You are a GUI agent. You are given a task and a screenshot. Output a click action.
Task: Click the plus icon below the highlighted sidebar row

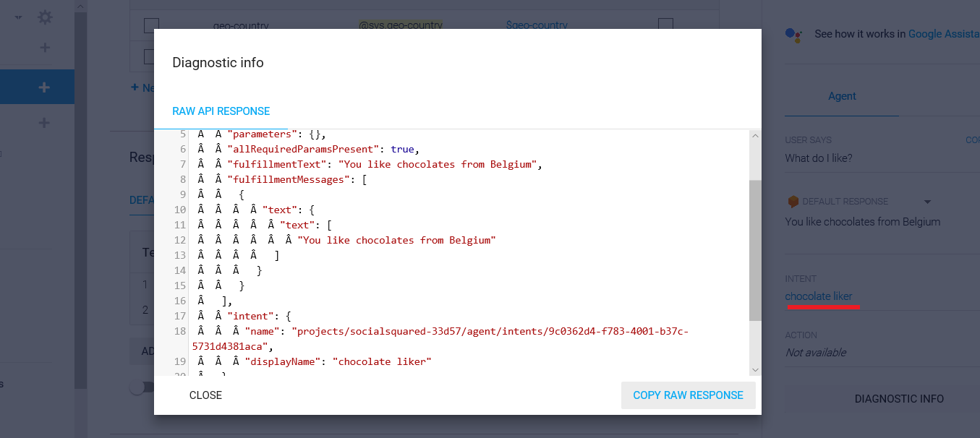(44, 124)
